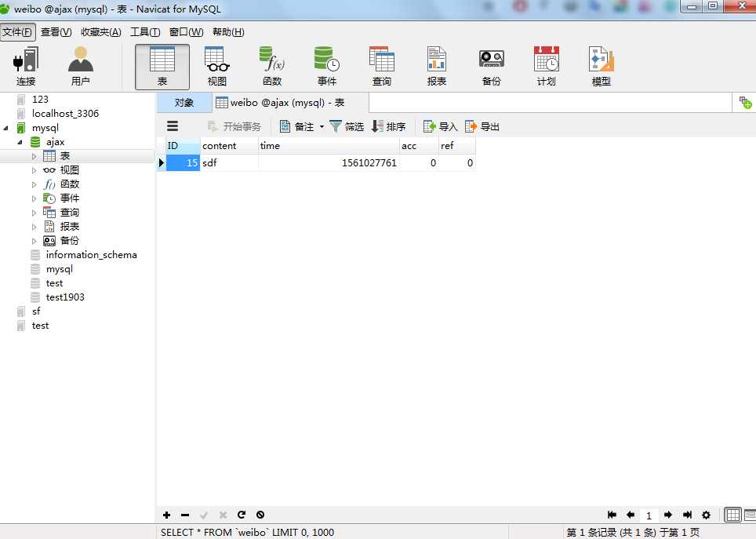Open the 连接 connection tool
756x539 pixels.
(26, 67)
